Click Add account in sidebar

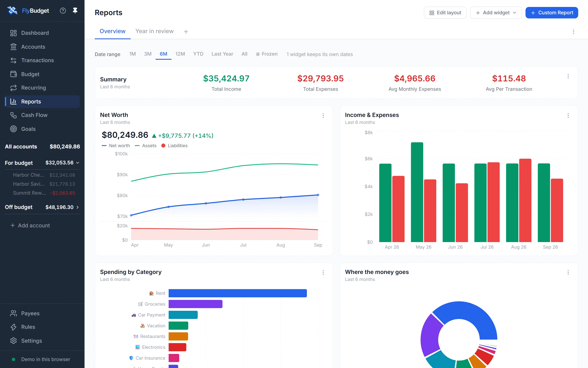click(x=30, y=225)
